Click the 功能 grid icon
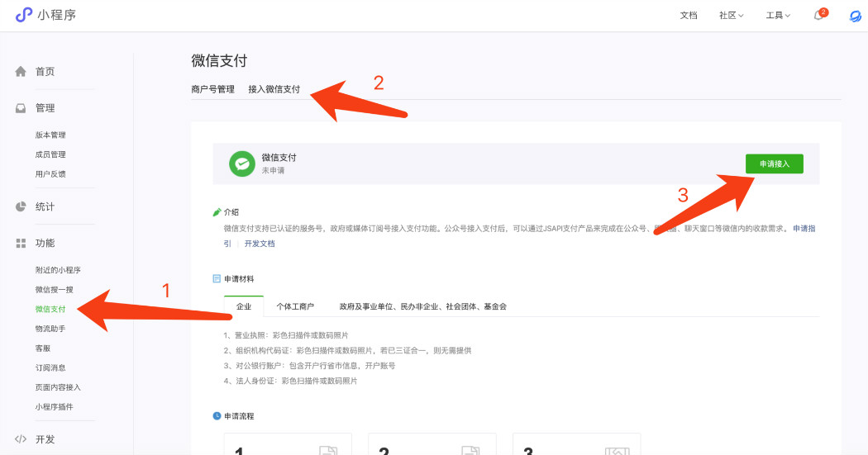The width and height of the screenshot is (868, 455). coord(21,243)
